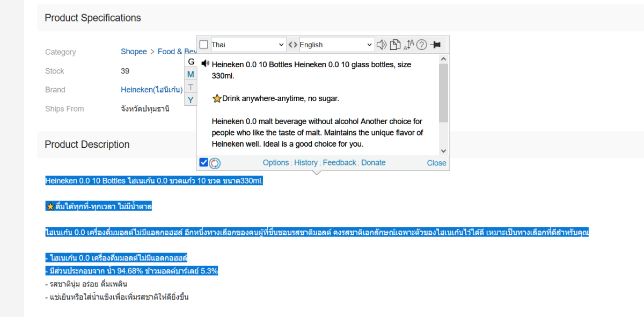Viewport: 644px width, 317px height.
Task: Click the copy translation icon
Action: point(395,45)
